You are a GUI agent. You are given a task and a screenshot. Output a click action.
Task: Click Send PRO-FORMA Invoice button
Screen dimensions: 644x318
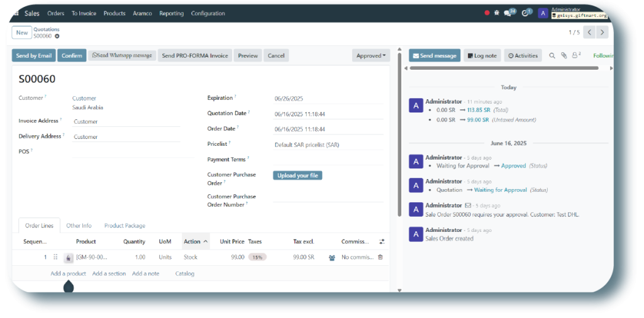195,55
